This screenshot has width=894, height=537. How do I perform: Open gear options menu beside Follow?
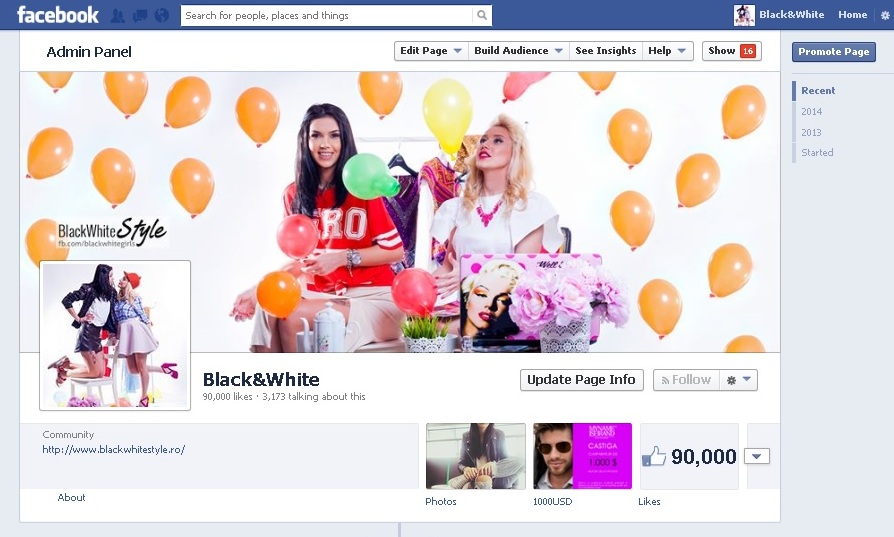(x=738, y=380)
